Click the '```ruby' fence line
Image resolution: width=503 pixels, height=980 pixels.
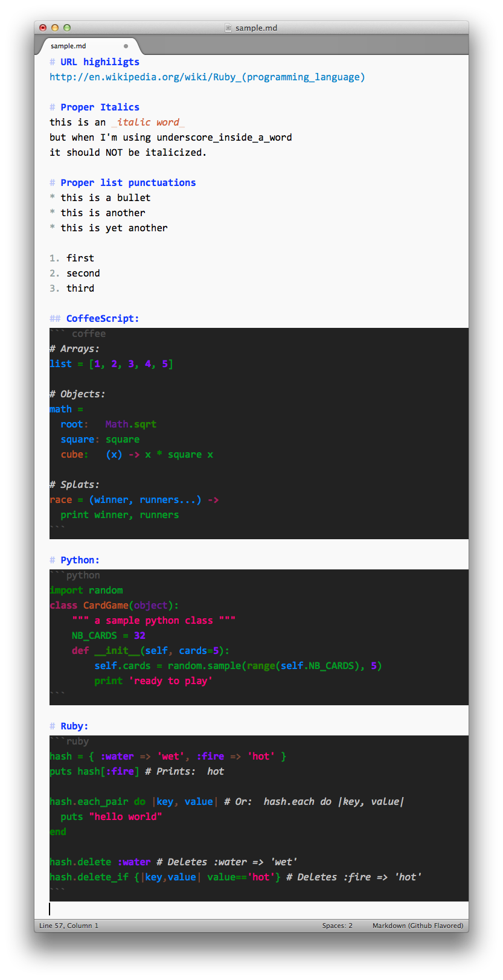pos(69,741)
